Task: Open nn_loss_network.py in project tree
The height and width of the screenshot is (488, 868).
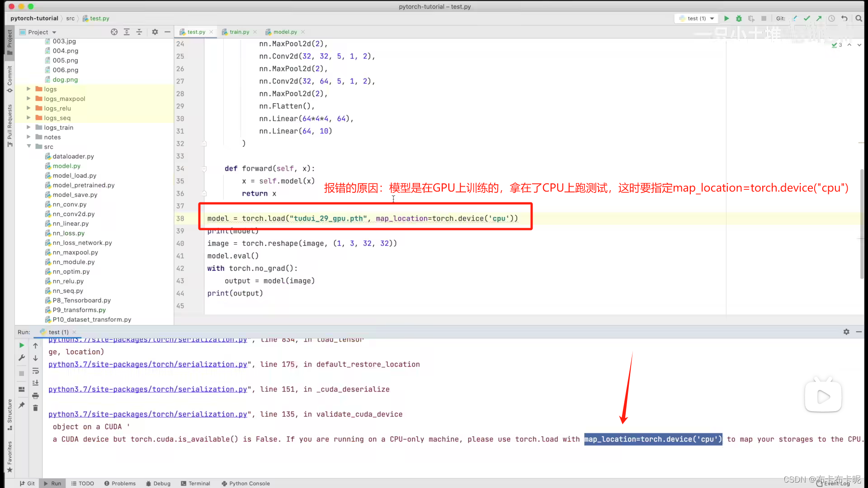Action: click(x=82, y=243)
